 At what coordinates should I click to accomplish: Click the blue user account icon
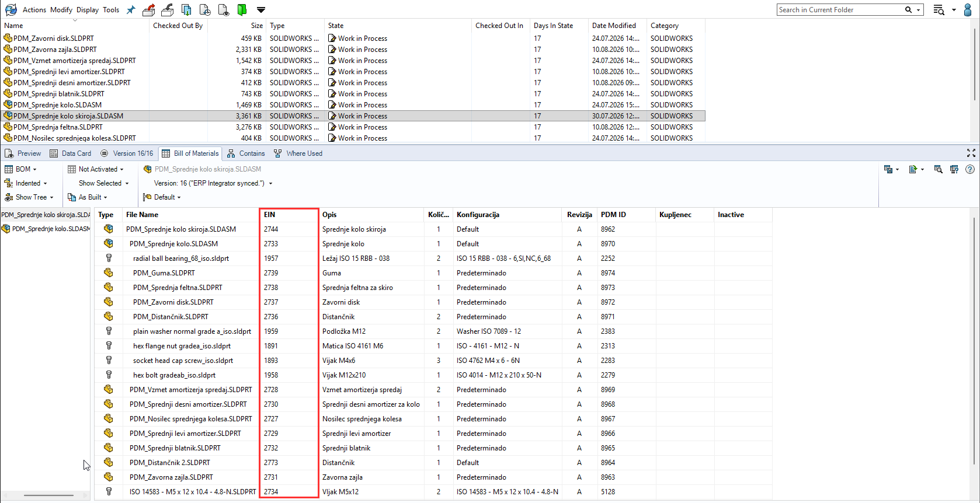968,9
